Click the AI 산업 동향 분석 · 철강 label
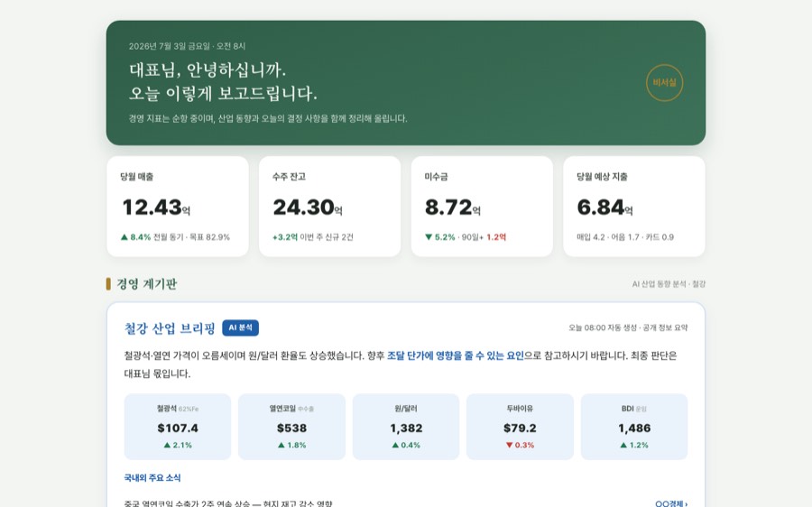This screenshot has width=812, height=507. (x=669, y=284)
